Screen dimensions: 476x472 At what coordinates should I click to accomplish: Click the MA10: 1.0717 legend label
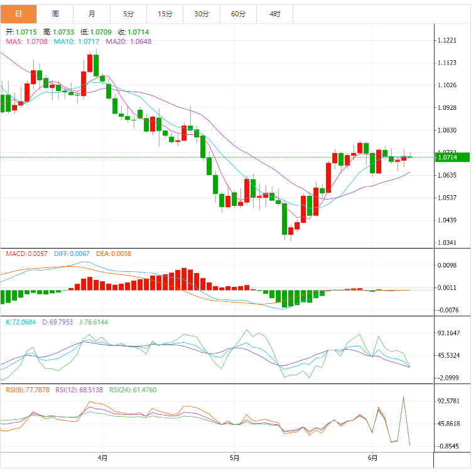click(77, 41)
